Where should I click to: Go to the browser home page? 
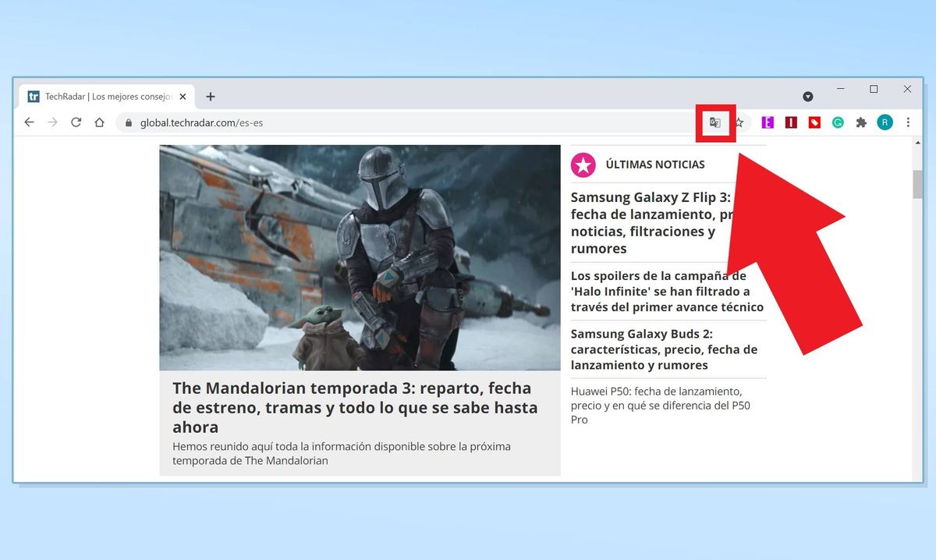tap(99, 122)
